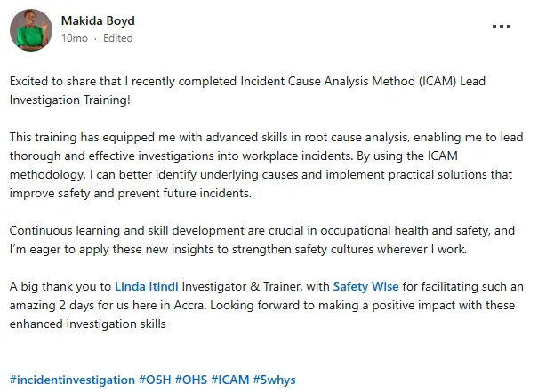
Task: Click the Edited label
Action: (117, 38)
